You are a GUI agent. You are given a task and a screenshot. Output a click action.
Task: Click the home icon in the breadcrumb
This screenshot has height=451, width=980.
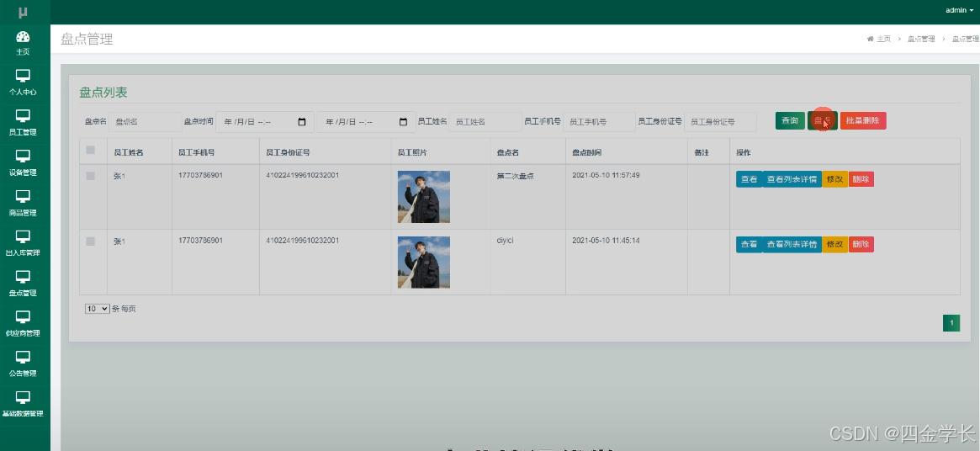(870, 39)
